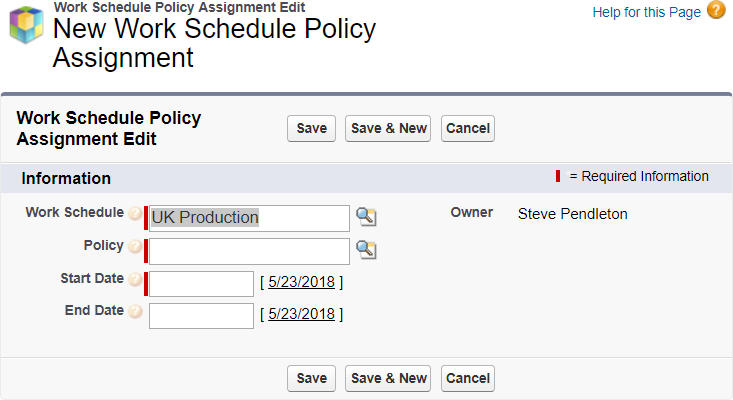733x400 pixels.
Task: Click help bubble beside Policy label
Action: [135, 246]
